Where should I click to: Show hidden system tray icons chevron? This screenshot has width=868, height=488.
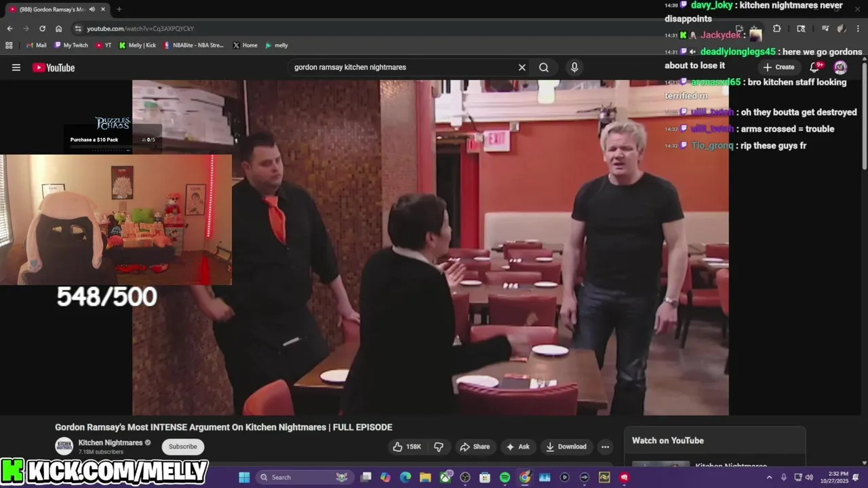click(x=769, y=477)
